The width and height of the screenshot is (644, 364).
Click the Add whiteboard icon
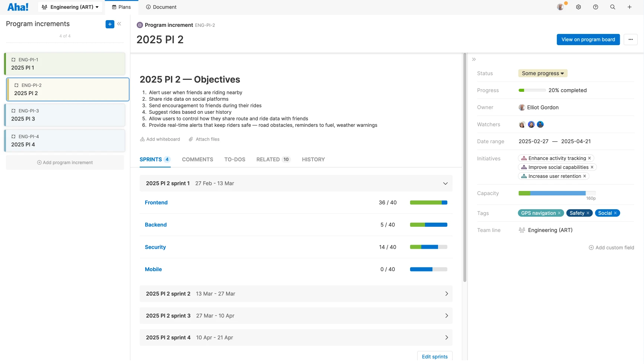tap(142, 139)
